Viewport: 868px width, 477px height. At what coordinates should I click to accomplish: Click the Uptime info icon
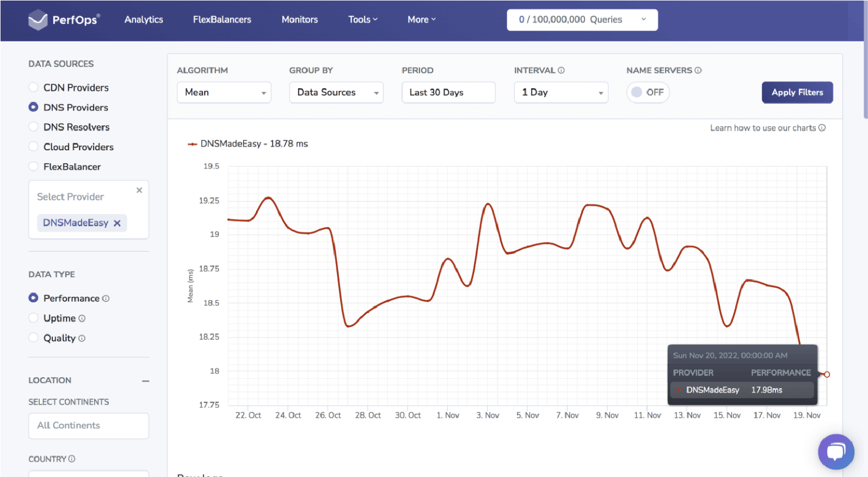click(82, 319)
